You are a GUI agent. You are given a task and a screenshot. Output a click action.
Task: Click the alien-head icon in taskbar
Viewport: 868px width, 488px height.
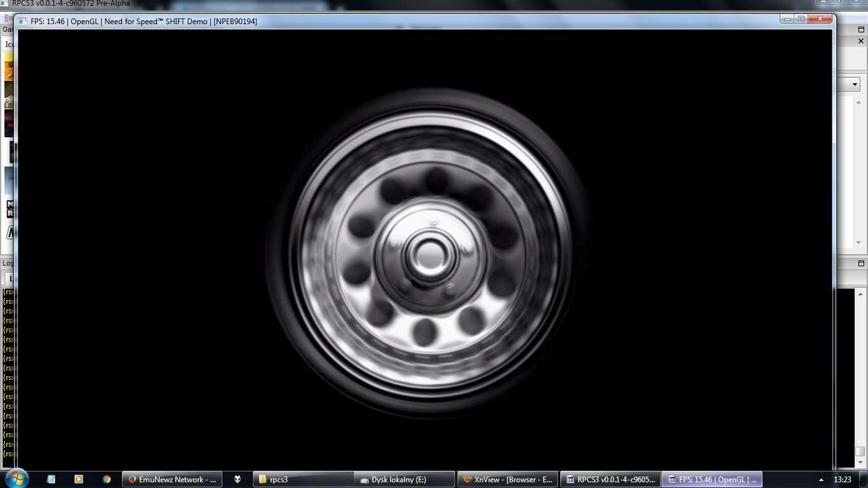(x=238, y=480)
